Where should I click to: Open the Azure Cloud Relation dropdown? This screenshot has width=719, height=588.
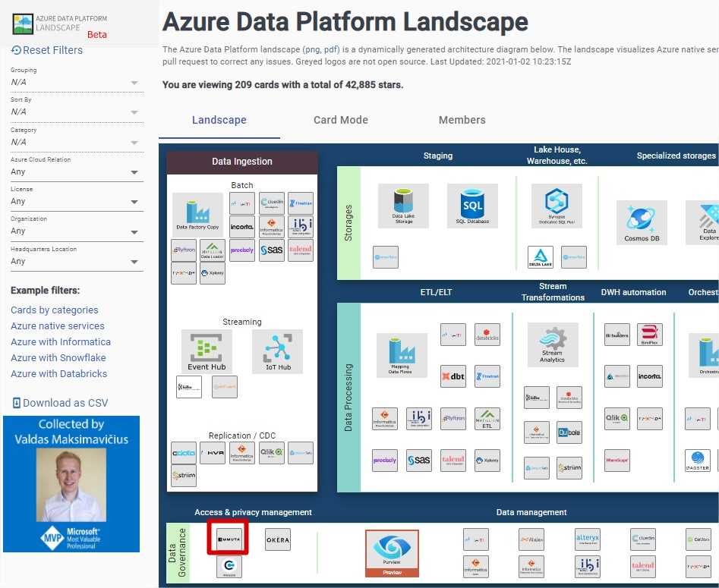76,172
